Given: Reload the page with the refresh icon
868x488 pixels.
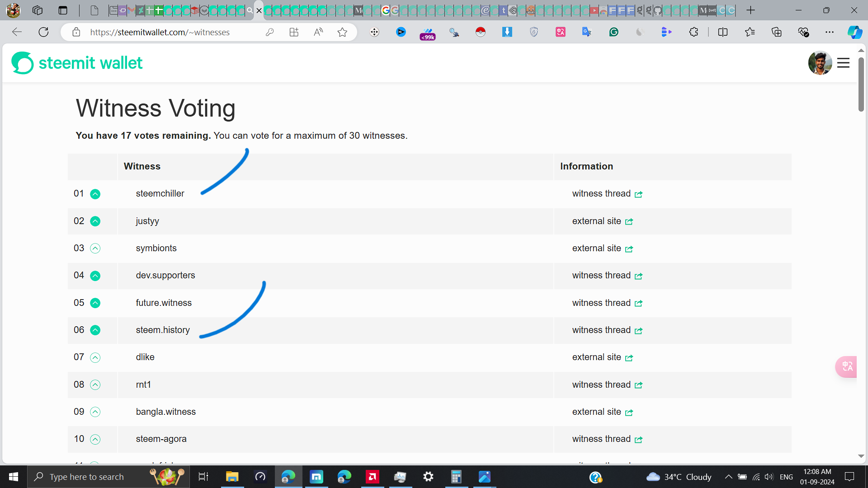Looking at the screenshot, I should coord(43,32).
